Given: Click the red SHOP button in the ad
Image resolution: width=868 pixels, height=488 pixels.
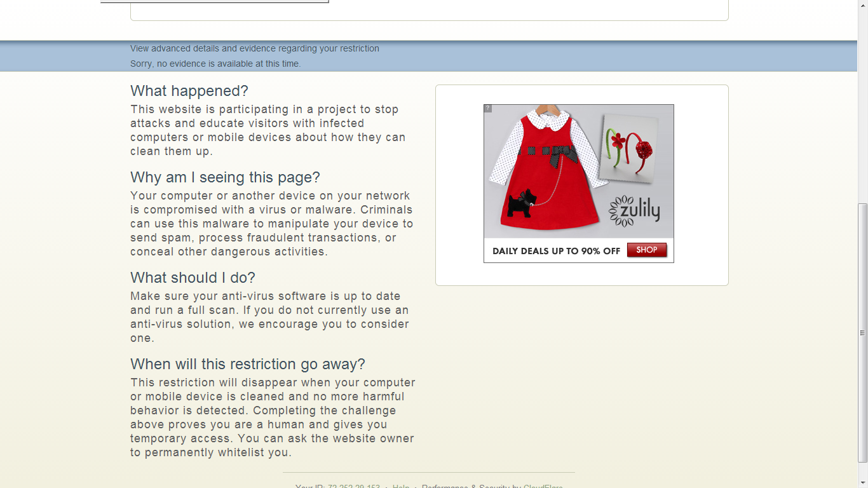Looking at the screenshot, I should [x=647, y=250].
